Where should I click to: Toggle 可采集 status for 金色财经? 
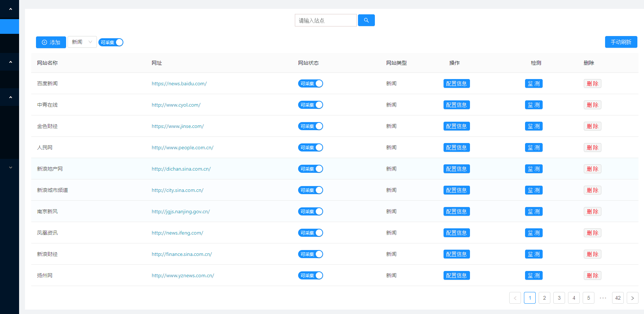311,126
